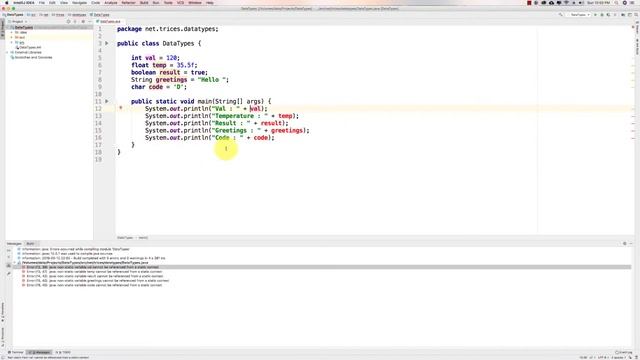
Task: Click the Build project hammer icon
Action: 561,15
